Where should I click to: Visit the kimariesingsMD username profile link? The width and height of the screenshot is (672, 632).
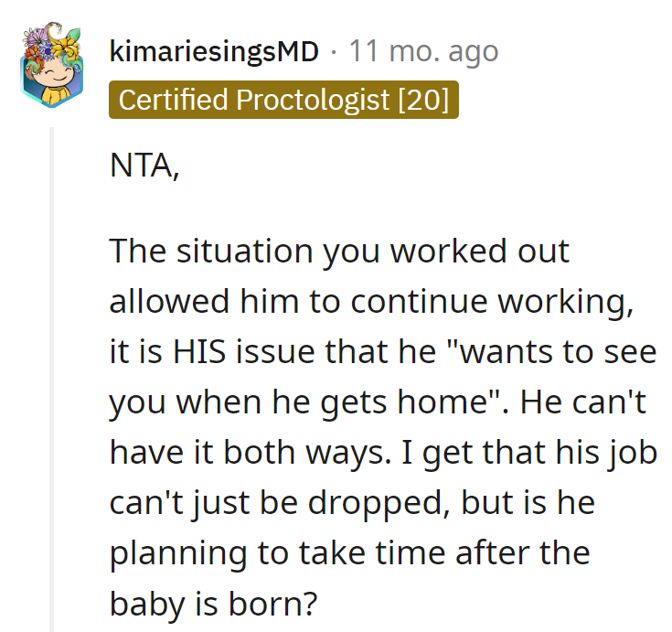click(214, 52)
